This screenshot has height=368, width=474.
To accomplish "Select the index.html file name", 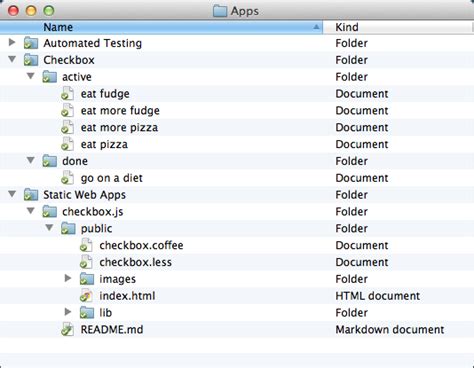I will 127,296.
